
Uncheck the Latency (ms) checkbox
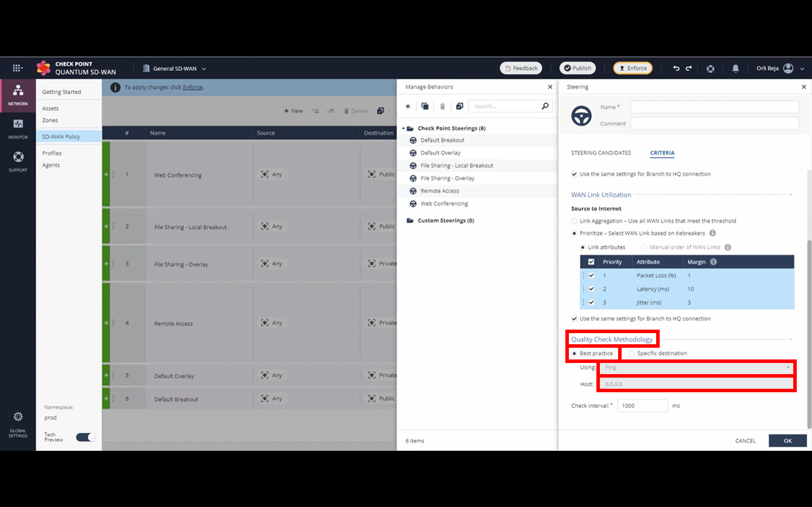click(x=591, y=289)
